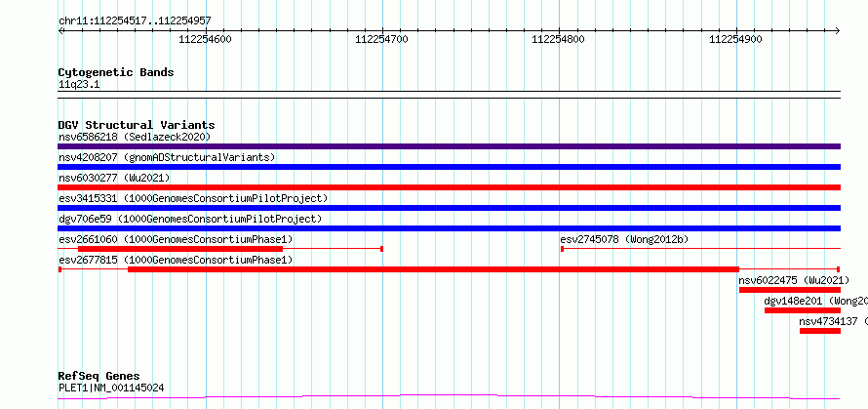Open the DGV Structural Variants track title

coord(137,125)
